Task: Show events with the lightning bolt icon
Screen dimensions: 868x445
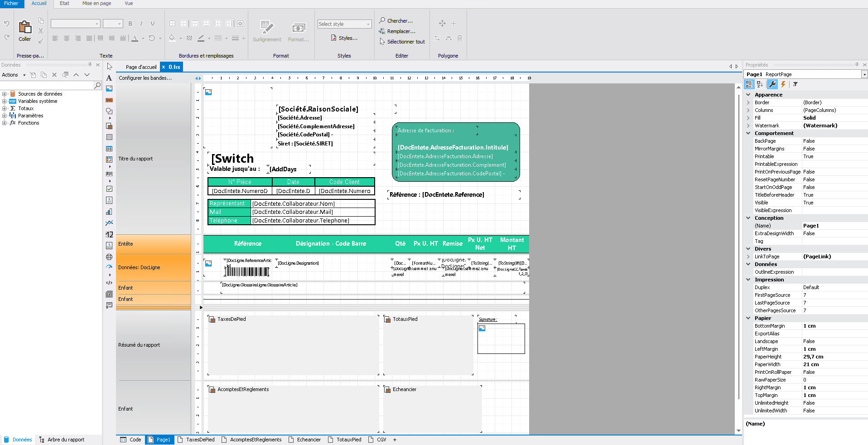Action: (783, 84)
